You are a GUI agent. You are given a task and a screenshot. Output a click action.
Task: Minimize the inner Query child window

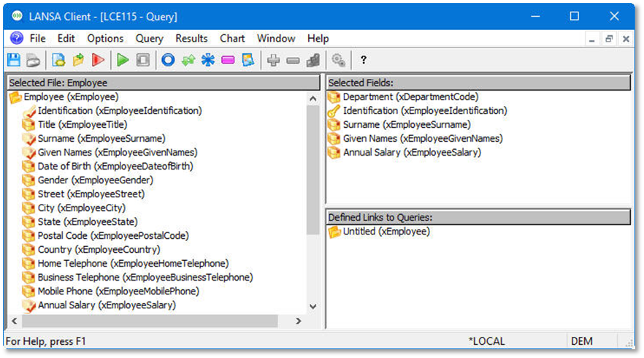(x=592, y=39)
